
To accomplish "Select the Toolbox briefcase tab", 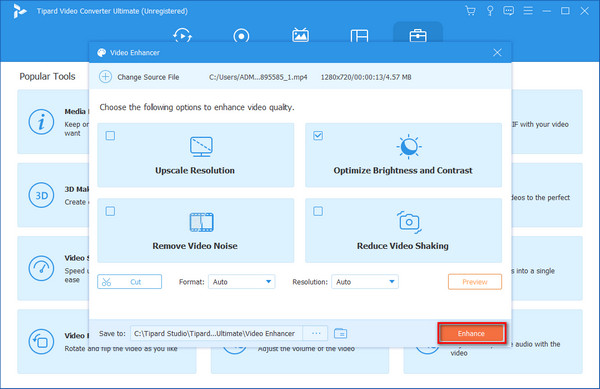I will click(x=418, y=36).
